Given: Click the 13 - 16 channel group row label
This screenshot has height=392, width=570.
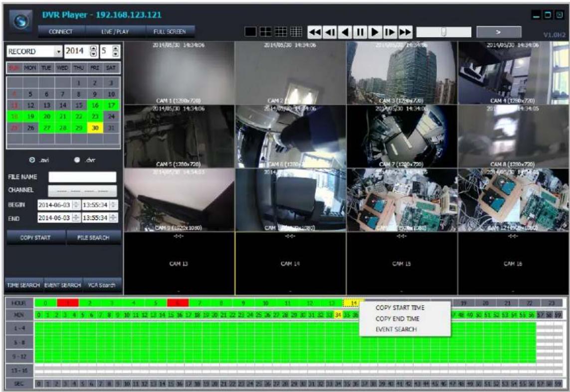Looking at the screenshot, I should [x=19, y=371].
